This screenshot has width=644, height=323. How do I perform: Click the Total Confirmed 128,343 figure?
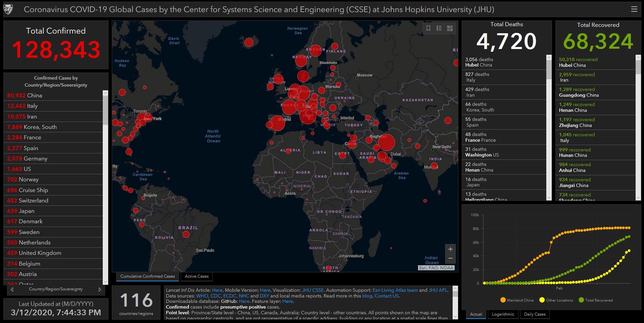(56, 50)
